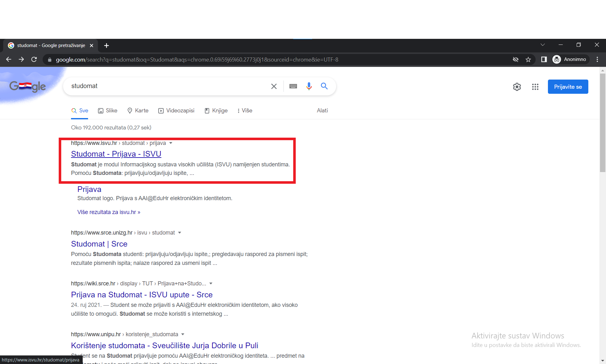Bookmark this page with star icon
The height and width of the screenshot is (364, 606).
tap(528, 59)
